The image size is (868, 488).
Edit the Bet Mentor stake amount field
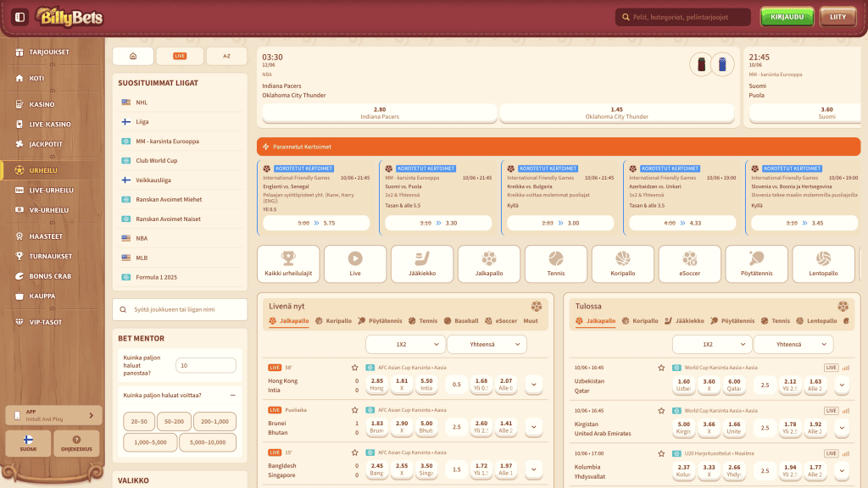[x=206, y=365]
